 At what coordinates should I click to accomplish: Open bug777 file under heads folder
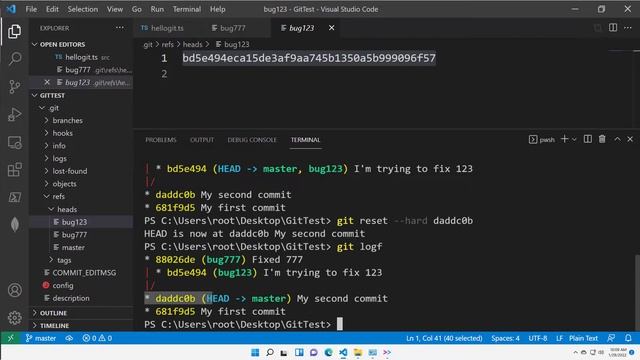point(81,235)
